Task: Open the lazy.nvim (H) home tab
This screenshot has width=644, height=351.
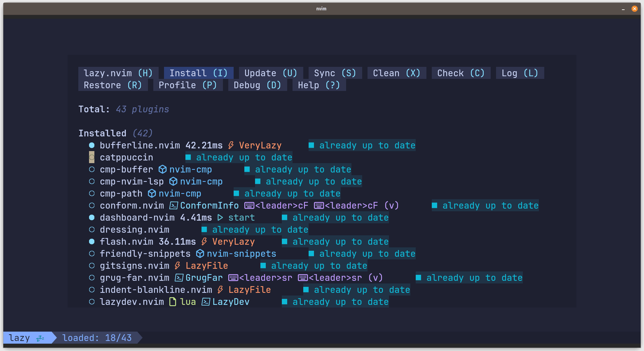Action: (x=118, y=73)
